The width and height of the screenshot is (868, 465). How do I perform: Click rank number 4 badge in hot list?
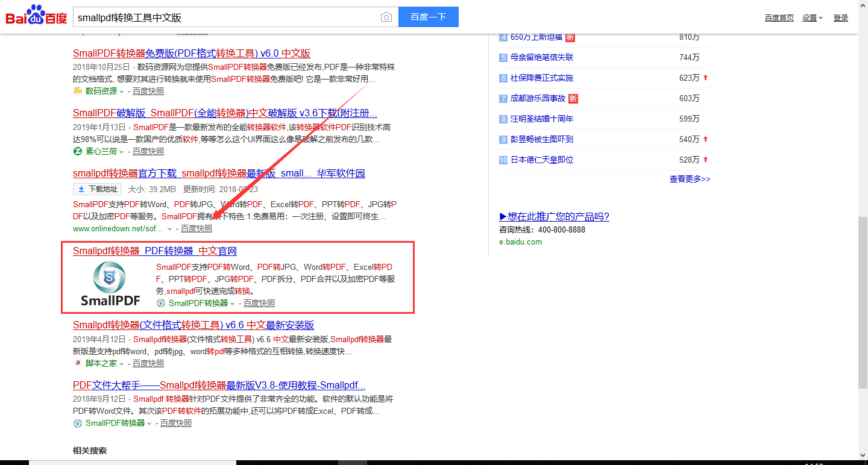(503, 37)
